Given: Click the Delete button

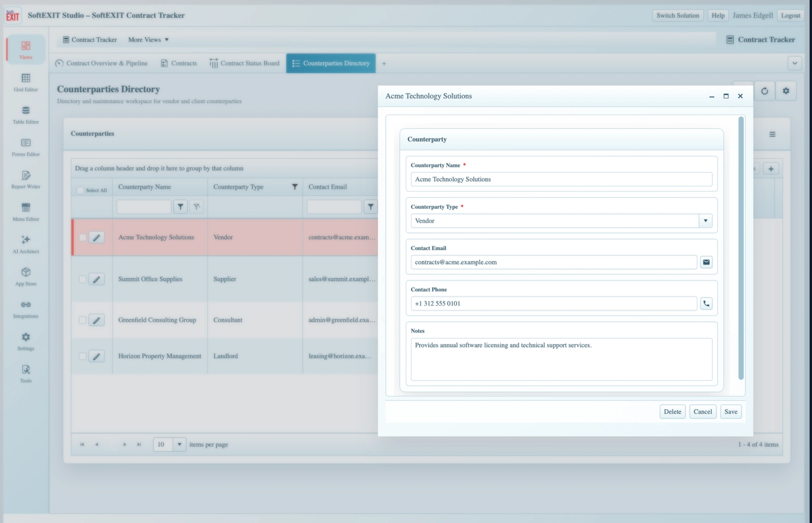Looking at the screenshot, I should point(672,412).
